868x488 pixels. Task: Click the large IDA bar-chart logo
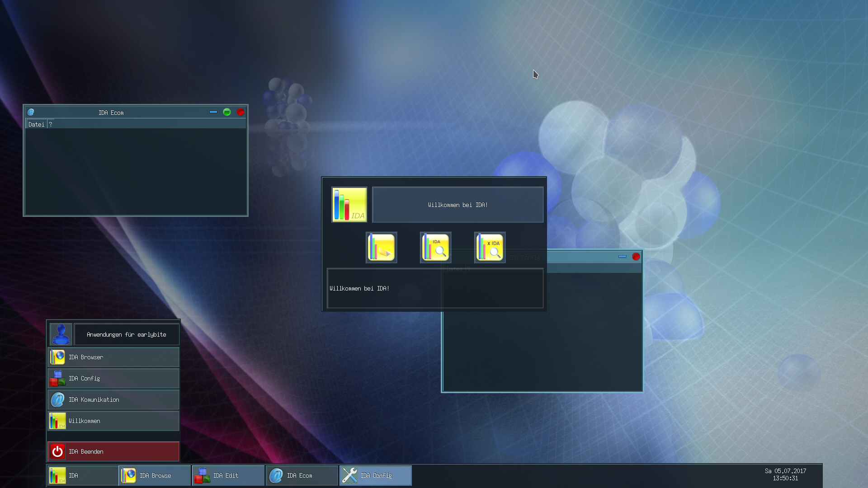[349, 204]
